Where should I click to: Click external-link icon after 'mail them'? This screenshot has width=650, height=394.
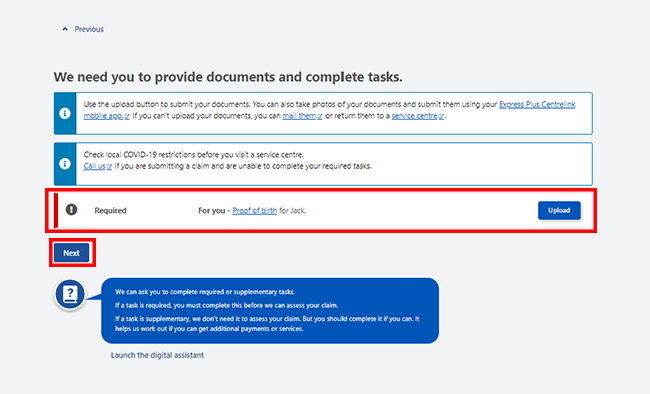320,117
